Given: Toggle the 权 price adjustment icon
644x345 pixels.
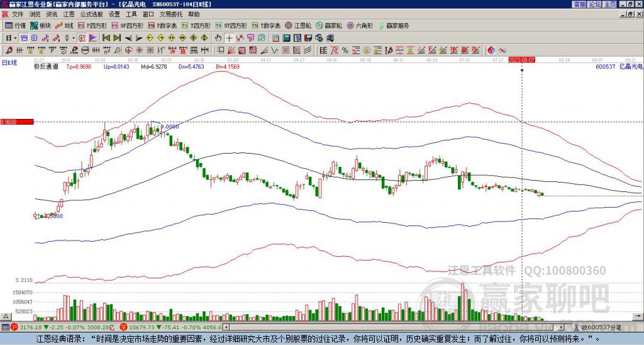Looking at the screenshot, I should [x=82, y=38].
